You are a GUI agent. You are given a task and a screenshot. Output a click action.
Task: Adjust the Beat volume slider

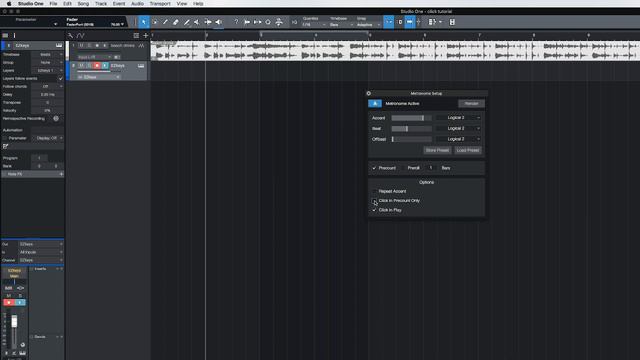[x=411, y=129]
